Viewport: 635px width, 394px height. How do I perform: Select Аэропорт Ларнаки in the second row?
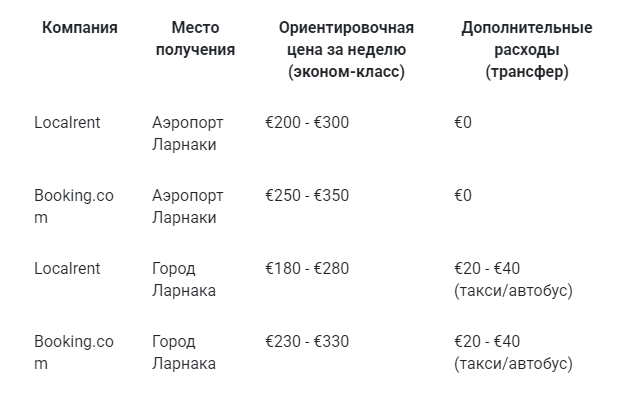point(188,207)
